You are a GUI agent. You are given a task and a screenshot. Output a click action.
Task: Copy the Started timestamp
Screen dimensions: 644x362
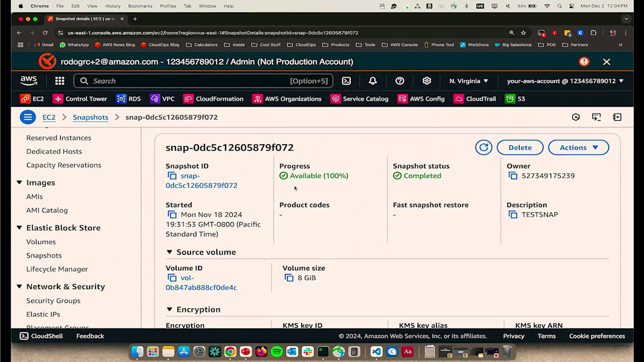(x=172, y=215)
